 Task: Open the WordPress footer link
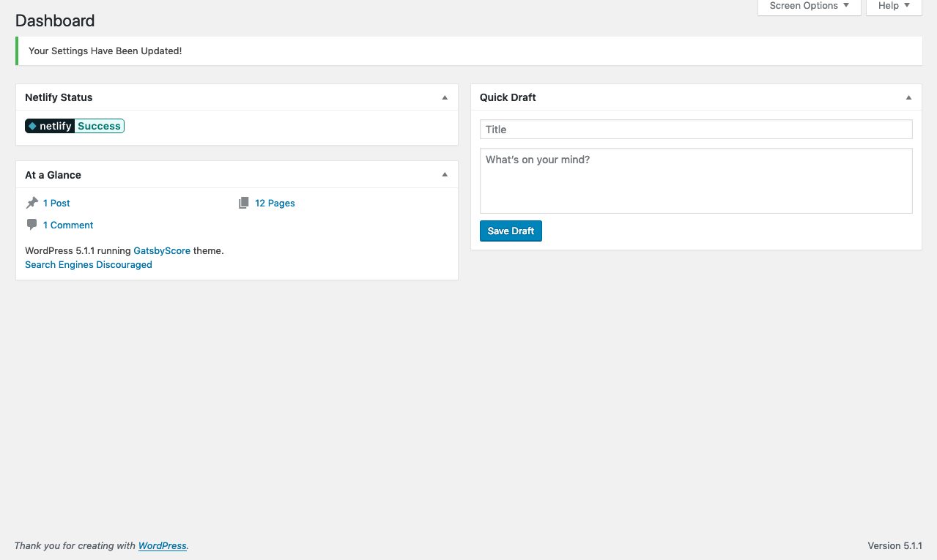(163, 545)
